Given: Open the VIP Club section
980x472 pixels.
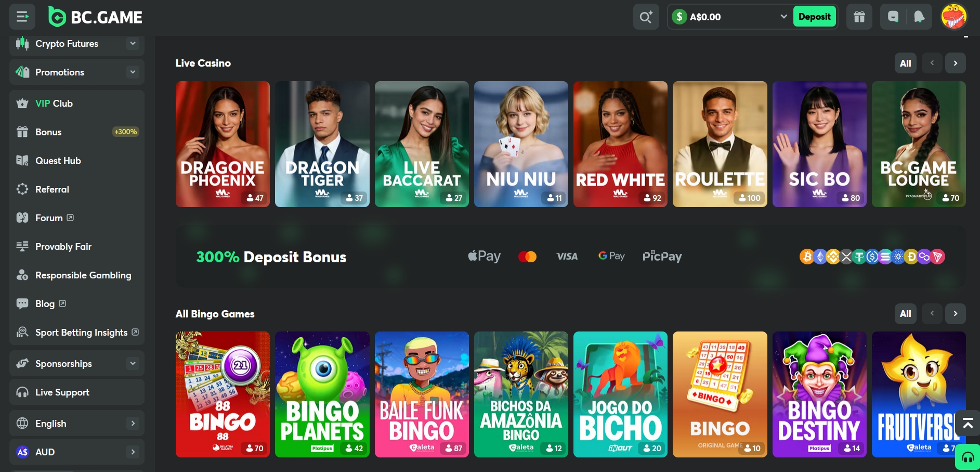Looking at the screenshot, I should pyautogui.click(x=54, y=103).
